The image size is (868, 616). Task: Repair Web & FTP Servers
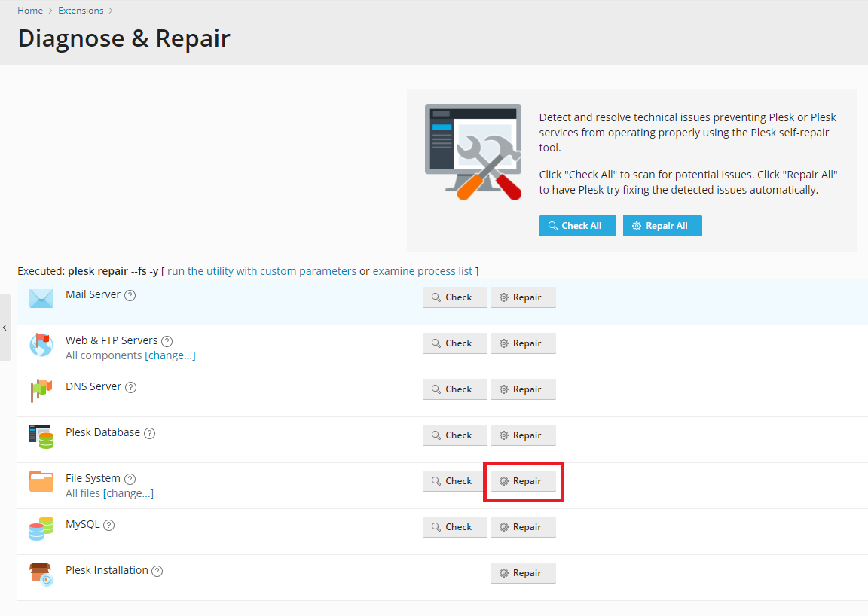pyautogui.click(x=523, y=343)
